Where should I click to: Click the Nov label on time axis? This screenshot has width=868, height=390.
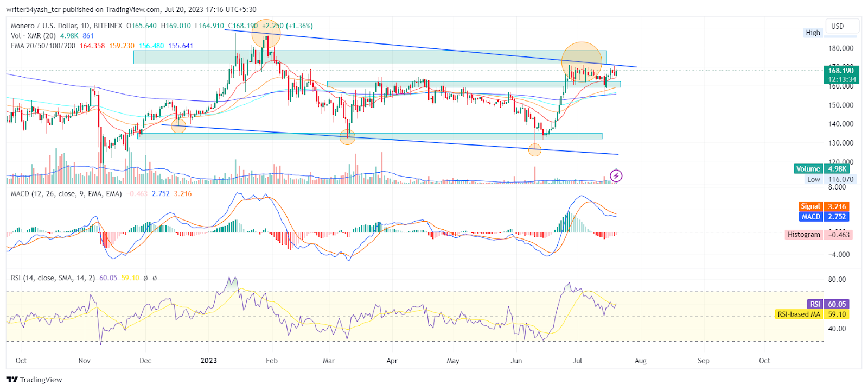point(84,361)
